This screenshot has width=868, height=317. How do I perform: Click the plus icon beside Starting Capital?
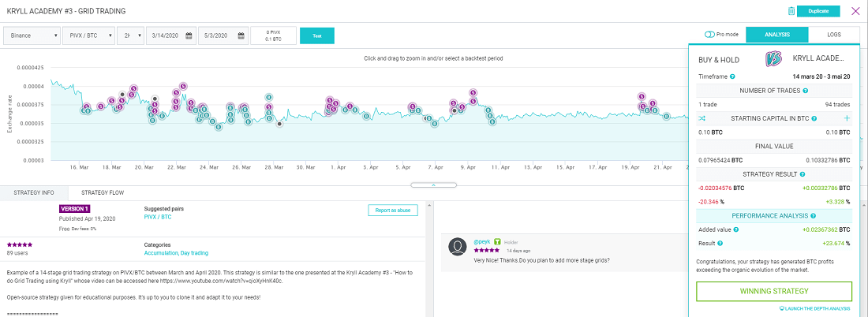(x=847, y=118)
